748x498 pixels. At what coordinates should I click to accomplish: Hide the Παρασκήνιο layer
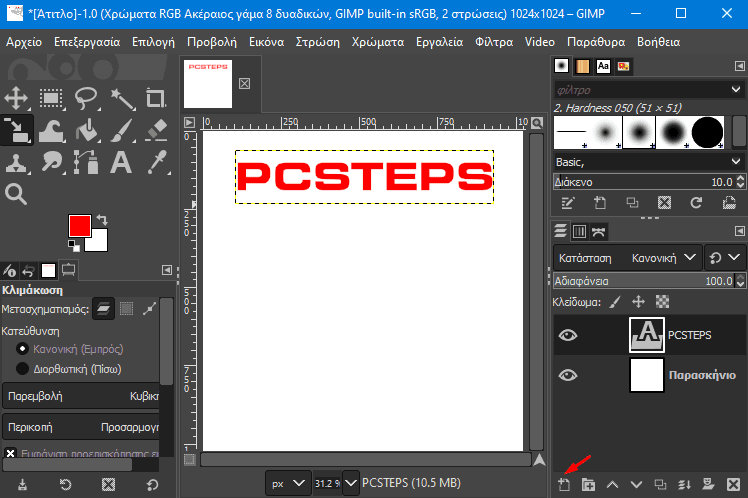[568, 375]
